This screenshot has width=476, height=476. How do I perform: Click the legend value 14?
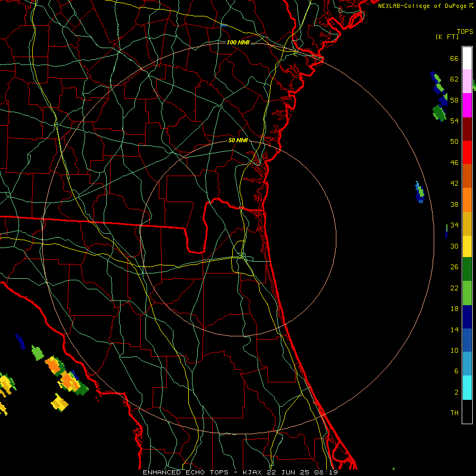coord(454,329)
